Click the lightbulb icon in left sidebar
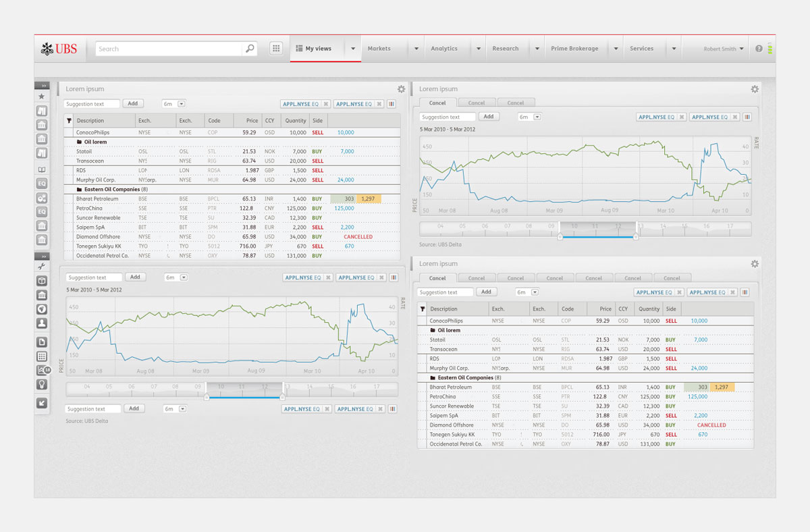 pyautogui.click(x=42, y=383)
